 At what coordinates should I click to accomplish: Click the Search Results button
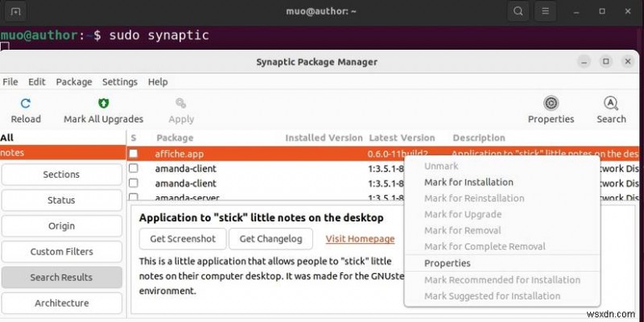[62, 278]
